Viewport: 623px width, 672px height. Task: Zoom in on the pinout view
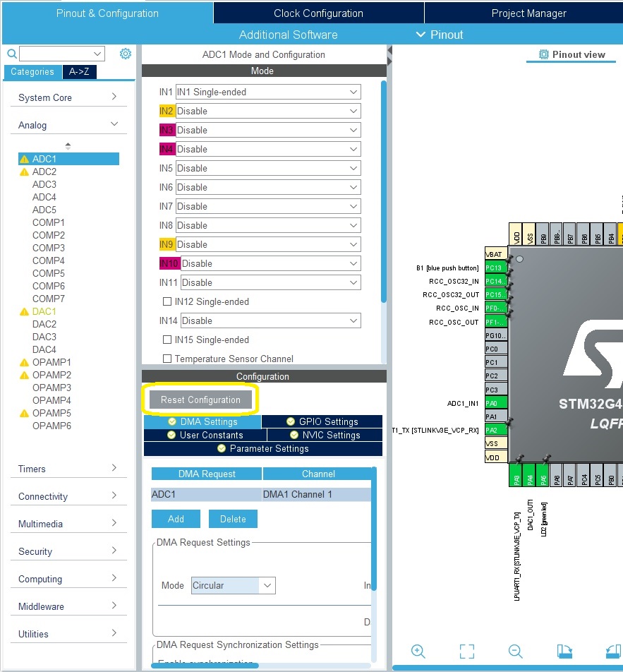click(x=418, y=651)
